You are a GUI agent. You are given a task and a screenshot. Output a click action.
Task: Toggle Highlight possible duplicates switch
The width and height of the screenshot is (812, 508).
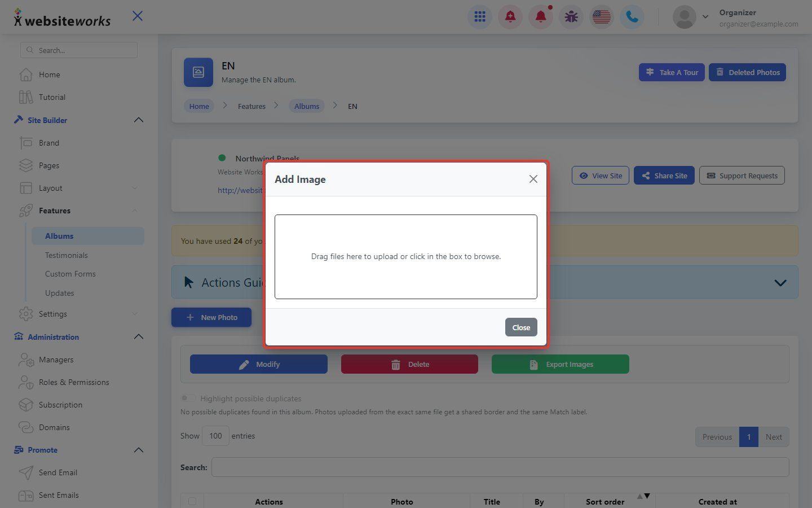click(188, 398)
